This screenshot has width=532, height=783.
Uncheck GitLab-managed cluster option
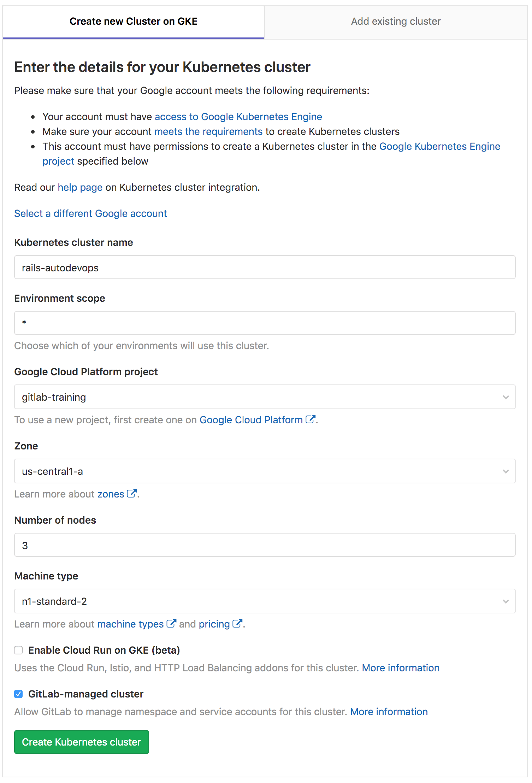click(x=18, y=694)
